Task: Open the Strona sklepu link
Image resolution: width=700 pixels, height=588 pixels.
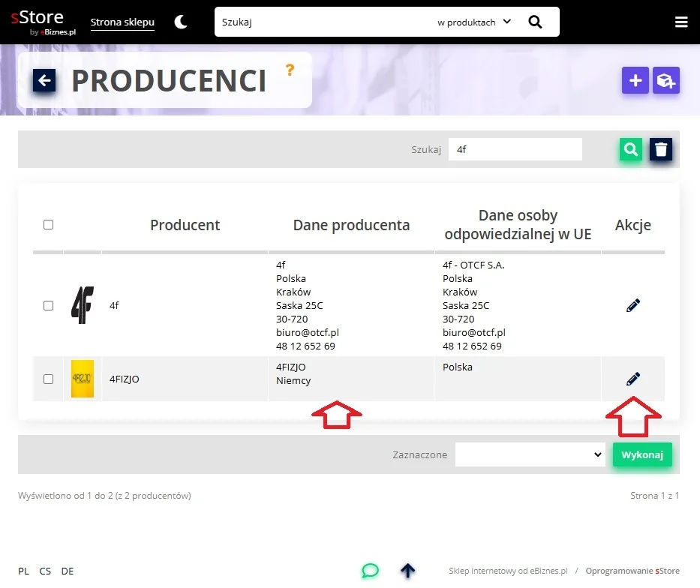Action: point(122,22)
